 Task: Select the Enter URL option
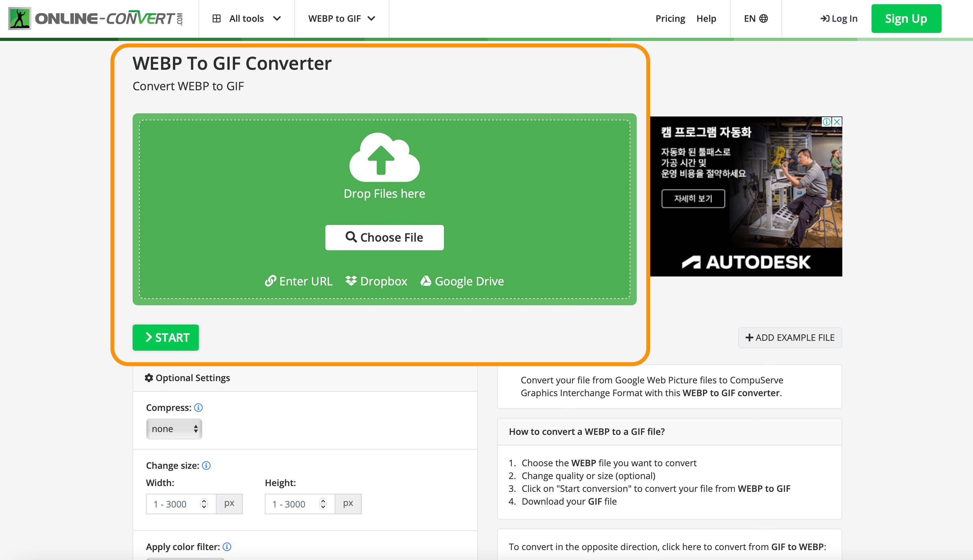click(x=299, y=281)
